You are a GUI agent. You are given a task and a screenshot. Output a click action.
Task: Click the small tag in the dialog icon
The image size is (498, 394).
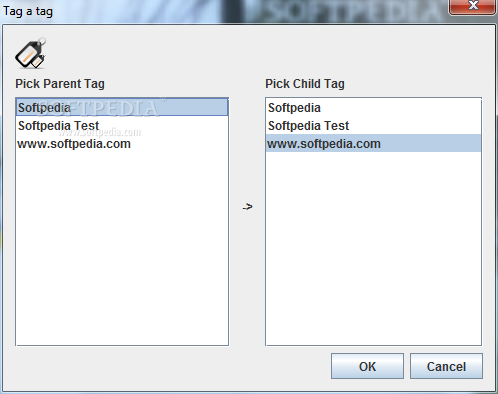point(38,62)
